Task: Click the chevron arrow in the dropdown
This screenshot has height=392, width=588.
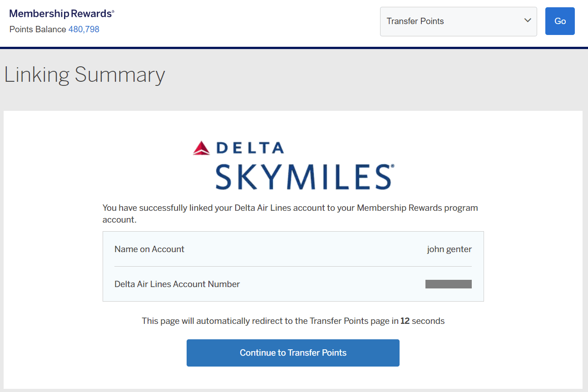Action: (x=527, y=21)
